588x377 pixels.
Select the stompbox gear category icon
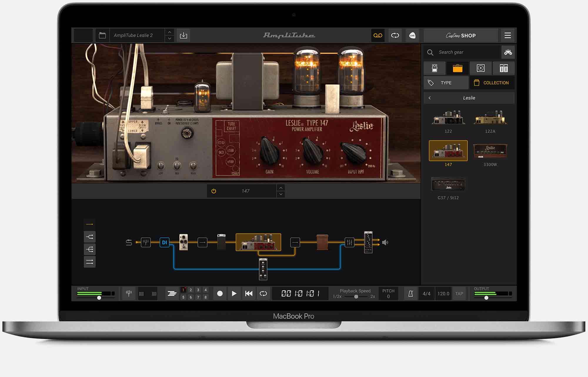point(435,68)
